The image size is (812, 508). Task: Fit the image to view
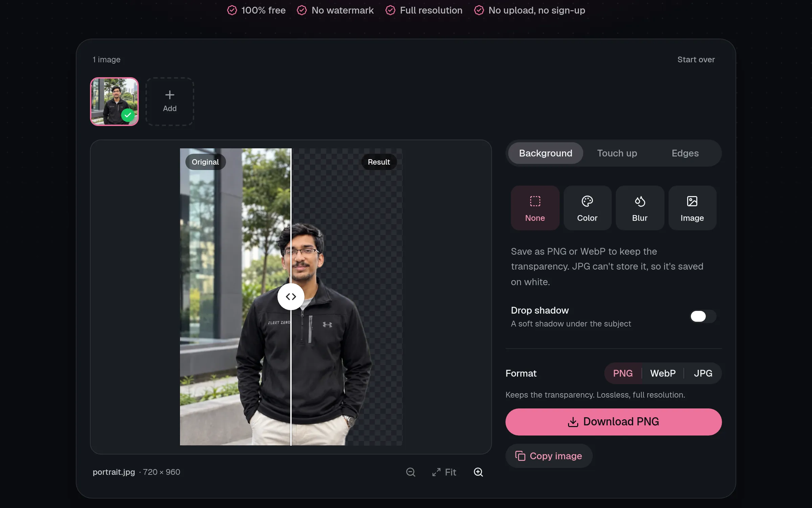(444, 472)
